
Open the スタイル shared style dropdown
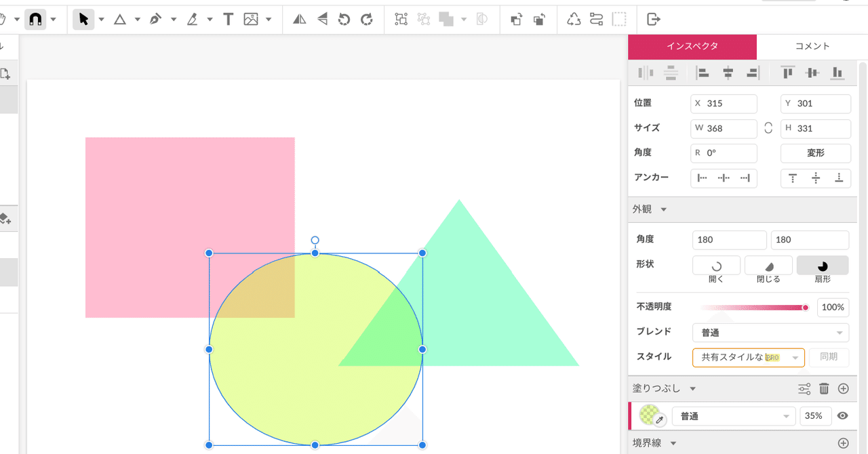click(x=748, y=357)
